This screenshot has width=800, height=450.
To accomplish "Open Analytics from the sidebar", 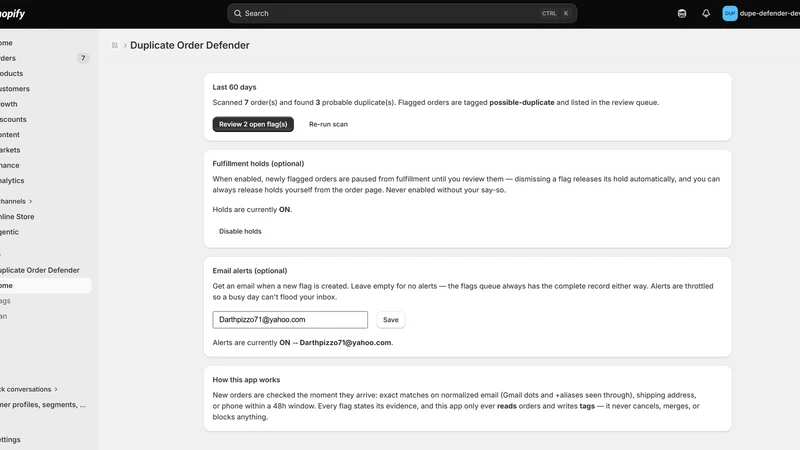I will coord(12,181).
